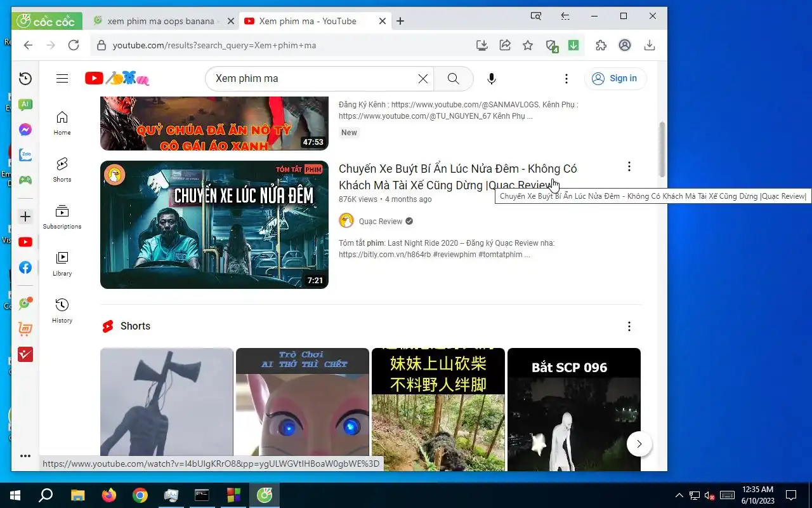Open Zalo from browser sidebar
This screenshot has width=812, height=508.
(x=25, y=154)
